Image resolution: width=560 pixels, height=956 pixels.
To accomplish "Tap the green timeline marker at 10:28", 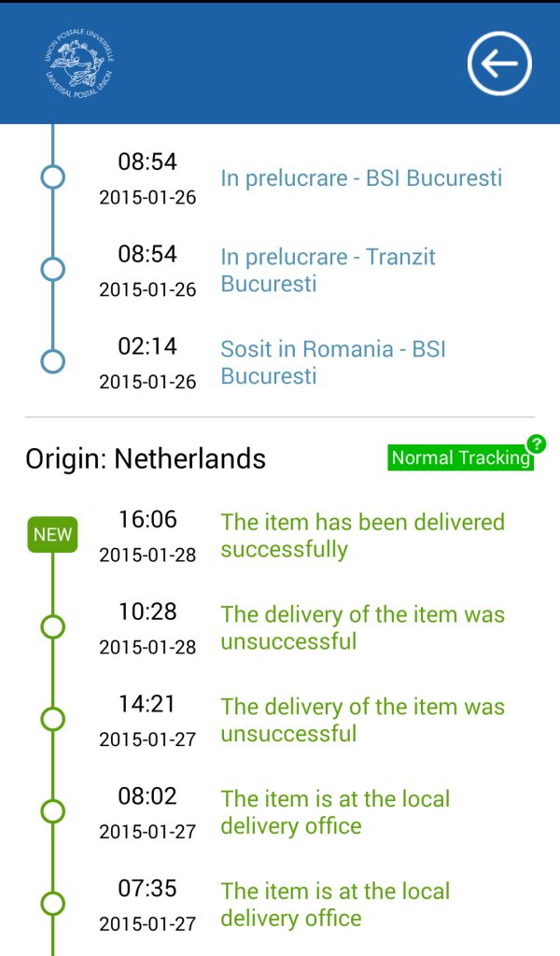I will coord(53,626).
